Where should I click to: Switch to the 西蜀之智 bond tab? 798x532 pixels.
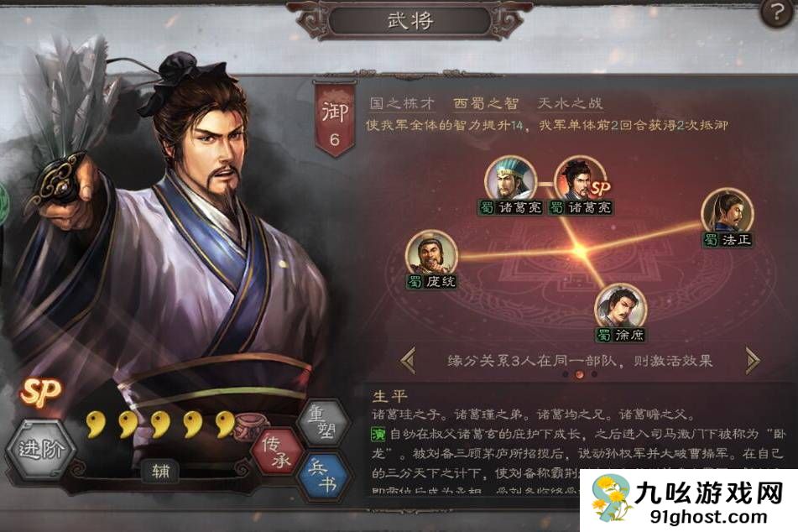(x=486, y=103)
